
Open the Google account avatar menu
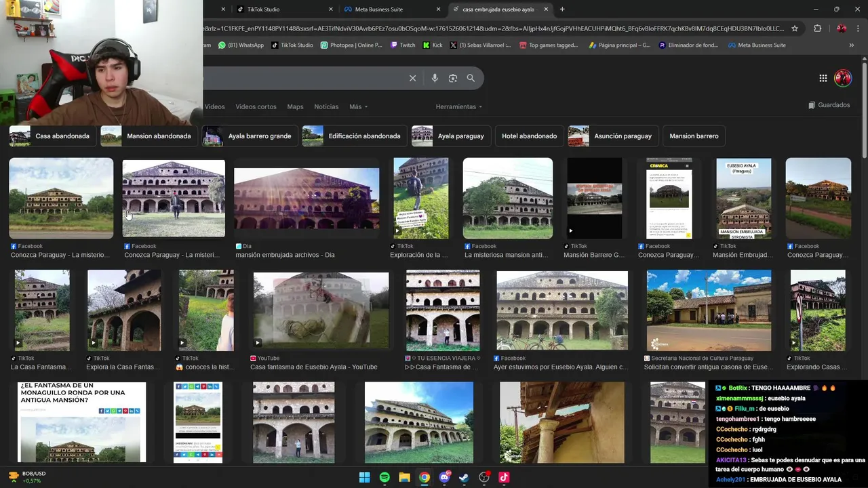pyautogui.click(x=843, y=78)
